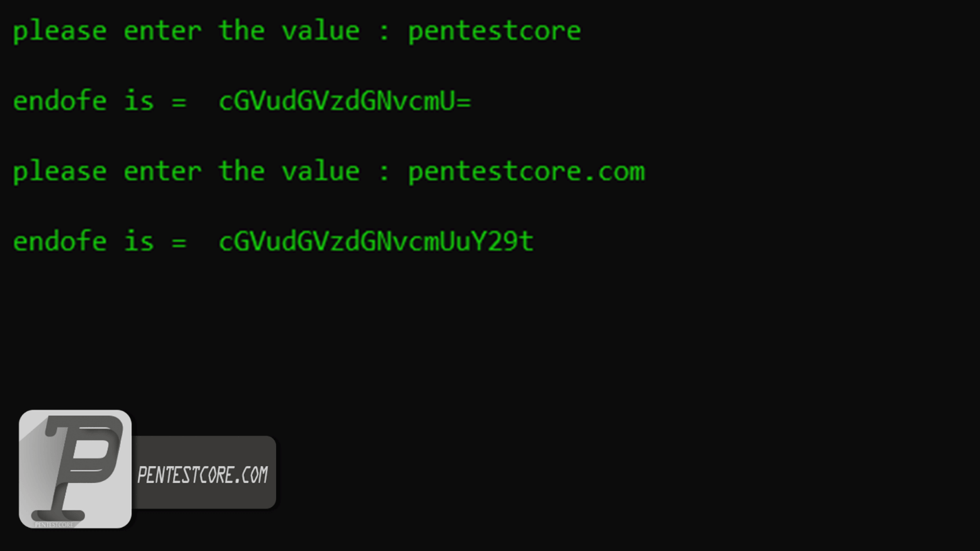
Task: Open the PENTESTCORE.COM watermark label
Action: 203,473
